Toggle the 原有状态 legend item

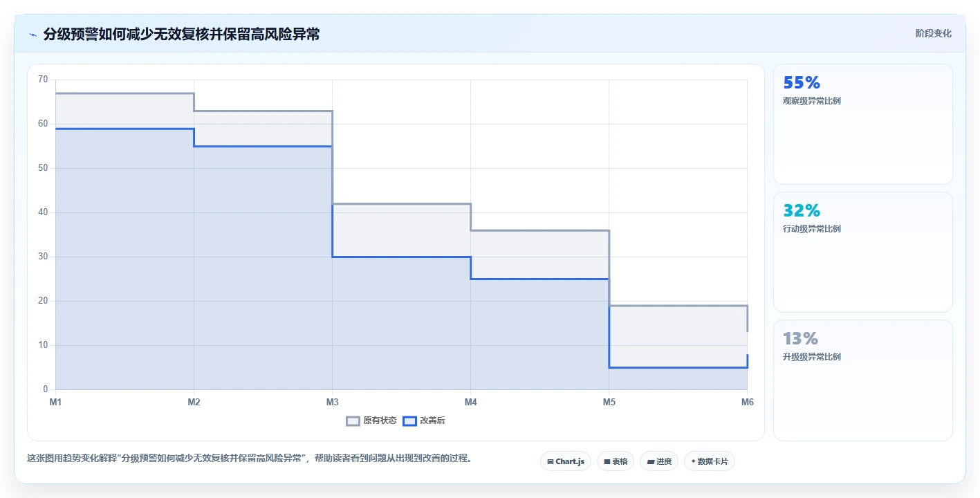371,421
